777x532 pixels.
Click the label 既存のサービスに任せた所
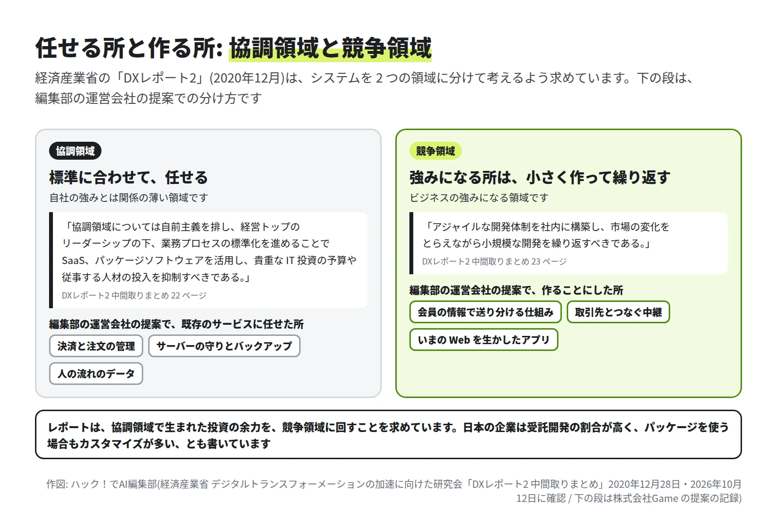click(242, 324)
